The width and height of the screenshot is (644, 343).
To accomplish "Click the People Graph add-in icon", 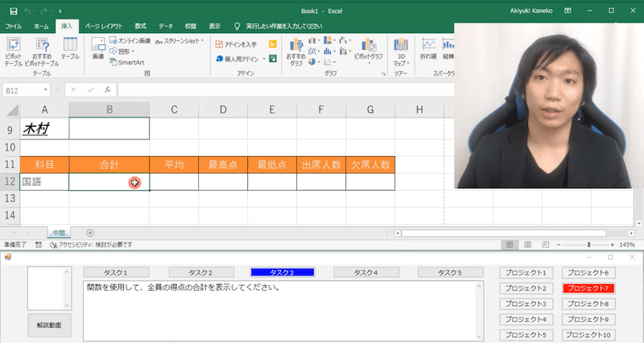I will pos(272,59).
